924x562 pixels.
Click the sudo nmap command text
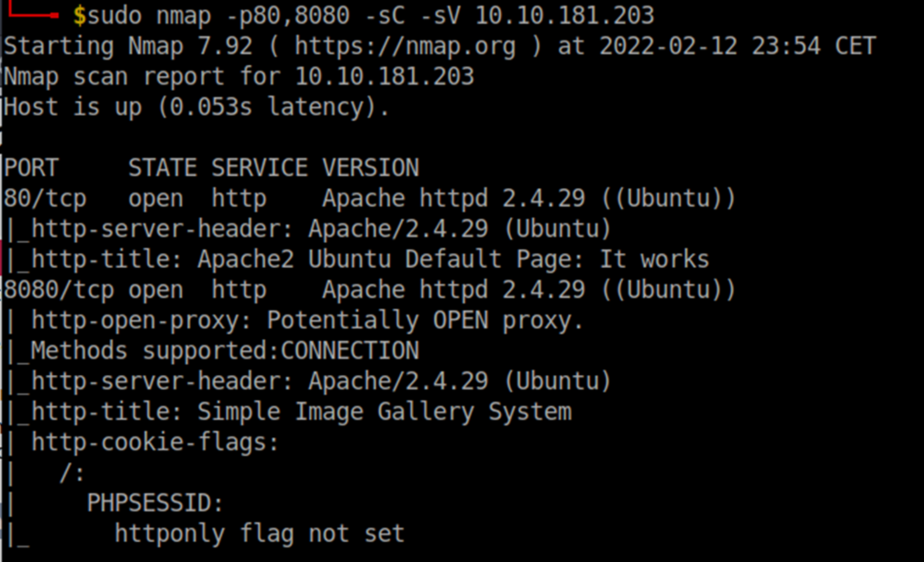click(149, 16)
